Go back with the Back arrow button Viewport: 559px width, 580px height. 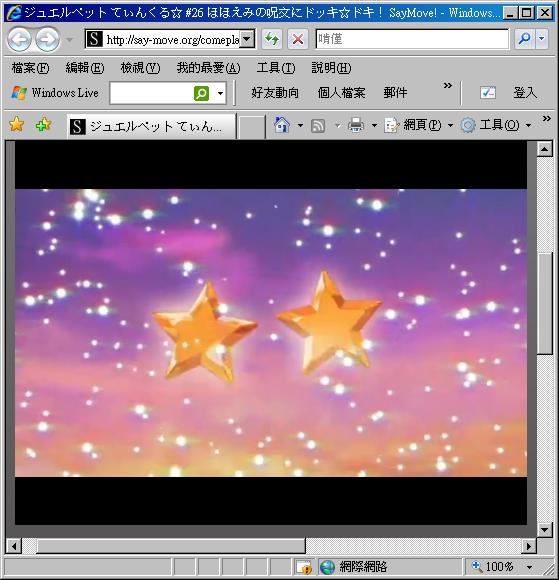point(19,39)
